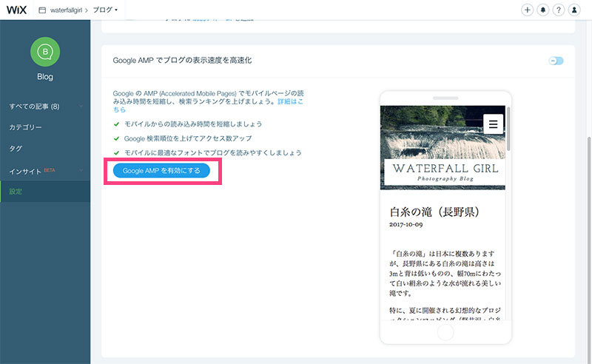
Task: Click the site dashboard icon beside waterfallgirl
Action: [x=42, y=10]
